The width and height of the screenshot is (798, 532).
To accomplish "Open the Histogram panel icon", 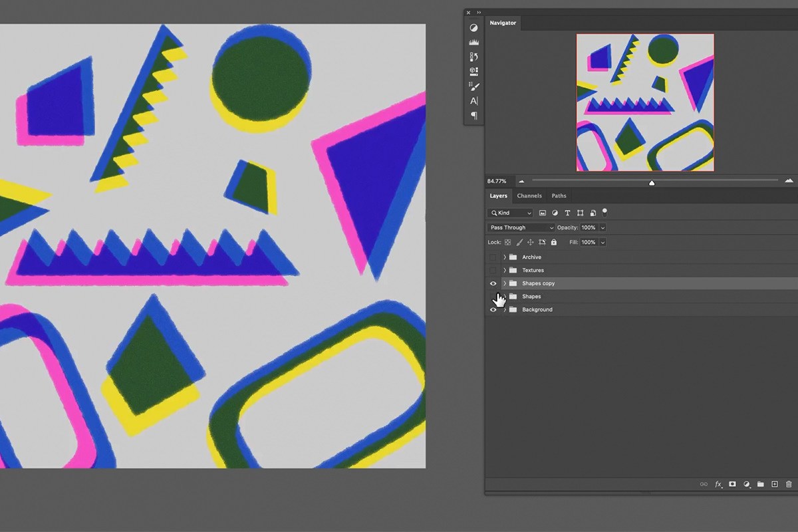I will click(x=473, y=42).
